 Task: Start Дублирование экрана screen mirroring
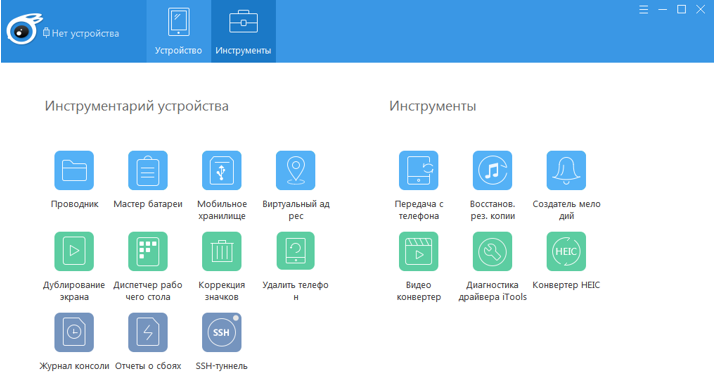74,251
